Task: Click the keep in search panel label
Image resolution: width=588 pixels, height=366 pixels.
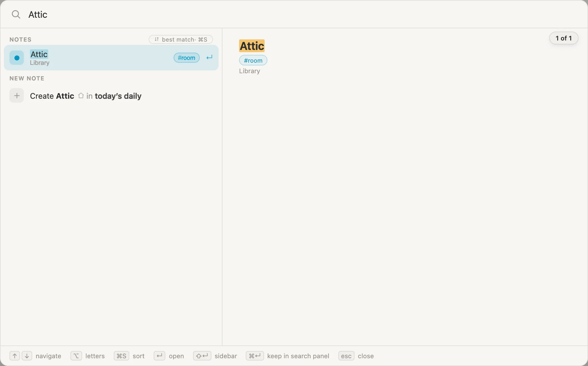Action: click(298, 356)
